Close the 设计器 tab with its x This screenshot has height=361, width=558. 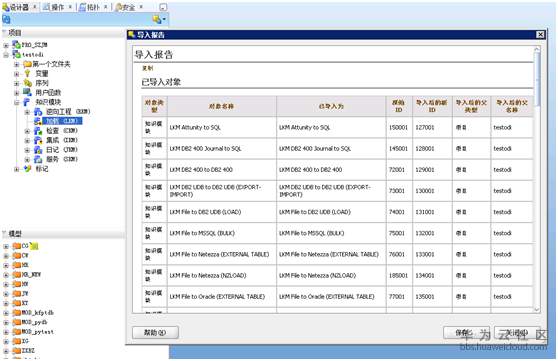click(x=35, y=7)
